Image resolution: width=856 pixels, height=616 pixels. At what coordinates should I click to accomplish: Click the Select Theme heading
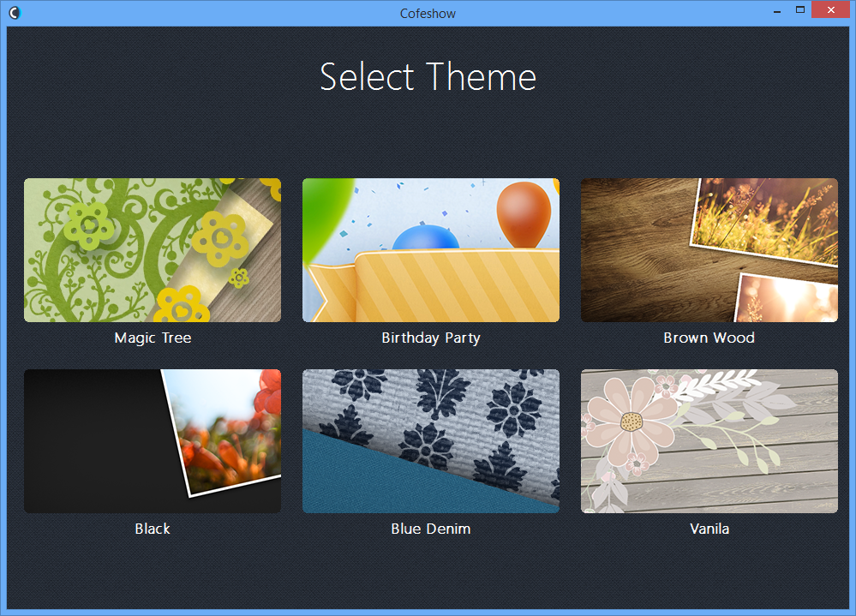coord(428,76)
